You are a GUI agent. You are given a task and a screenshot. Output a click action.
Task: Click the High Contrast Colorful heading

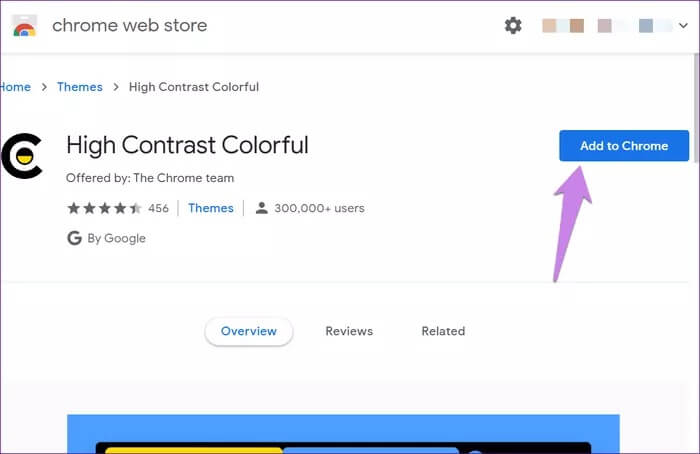[188, 146]
